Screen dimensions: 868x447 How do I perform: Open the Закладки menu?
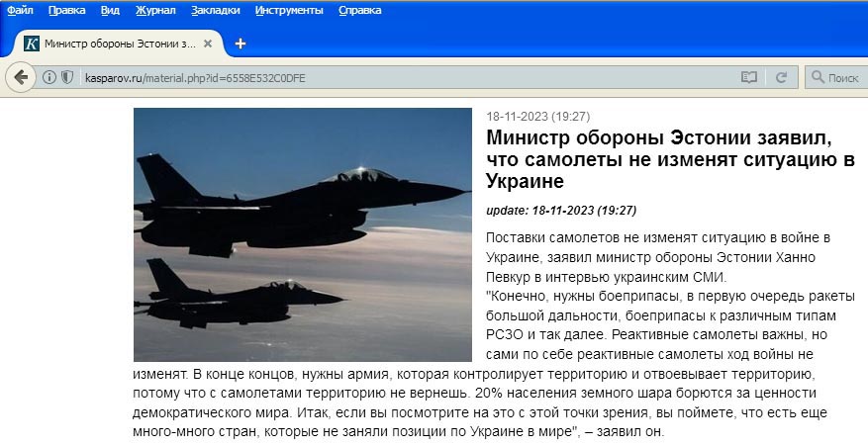(x=216, y=10)
